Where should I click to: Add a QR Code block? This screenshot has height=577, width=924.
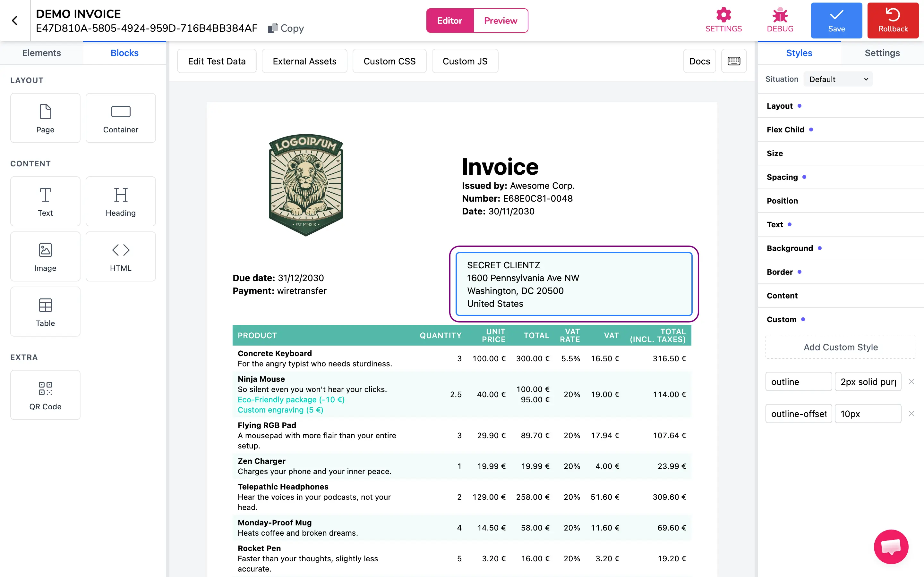tap(45, 395)
